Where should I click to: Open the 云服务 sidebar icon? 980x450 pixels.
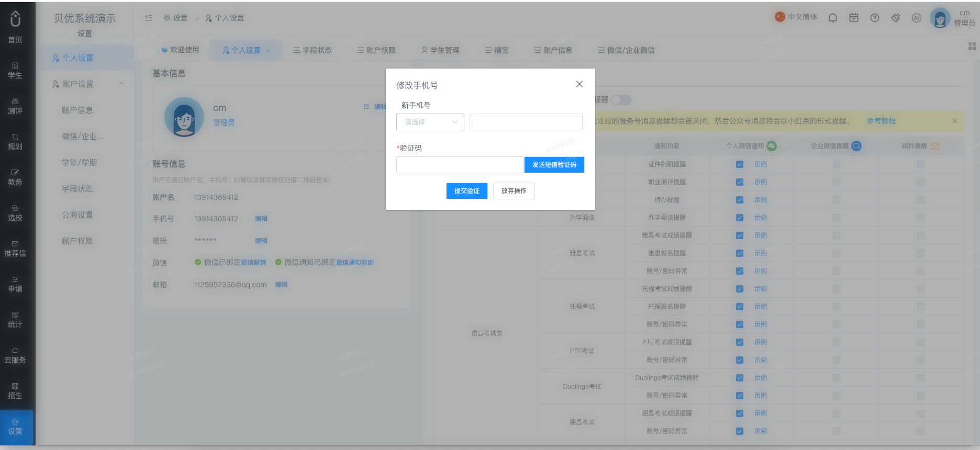pos(15,356)
